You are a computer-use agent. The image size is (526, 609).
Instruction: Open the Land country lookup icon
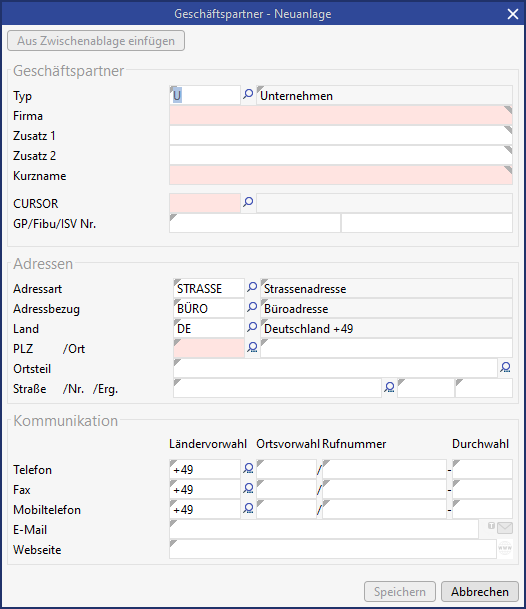(252, 327)
